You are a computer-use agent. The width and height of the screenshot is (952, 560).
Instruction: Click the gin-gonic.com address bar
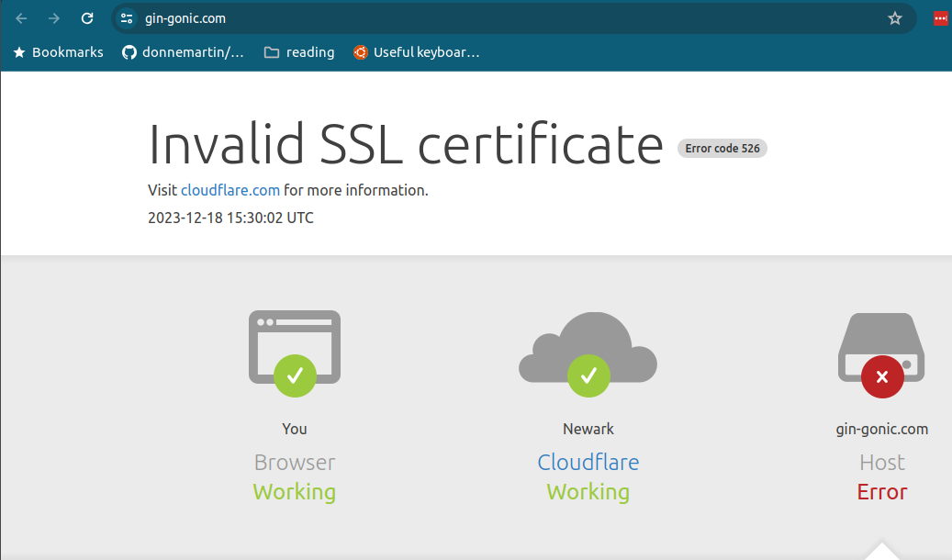[514, 18]
